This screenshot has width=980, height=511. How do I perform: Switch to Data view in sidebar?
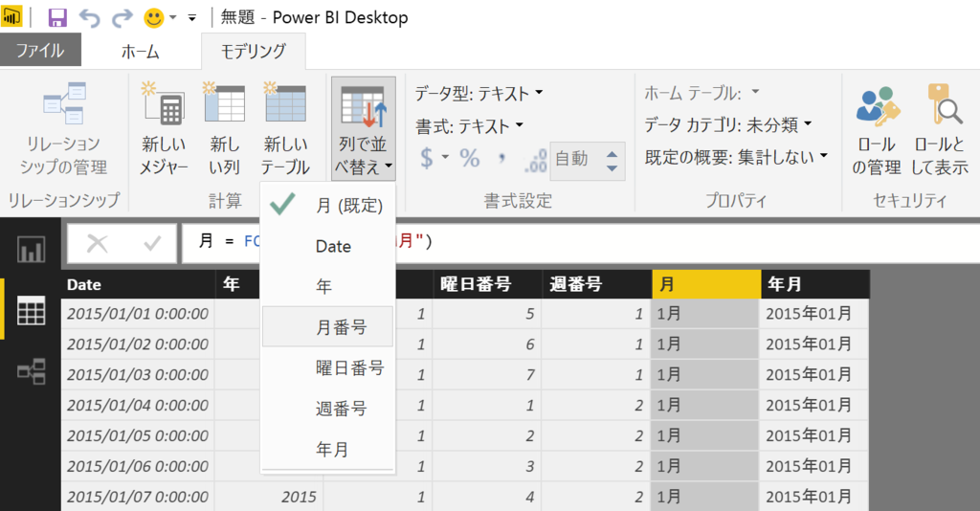pos(31,310)
